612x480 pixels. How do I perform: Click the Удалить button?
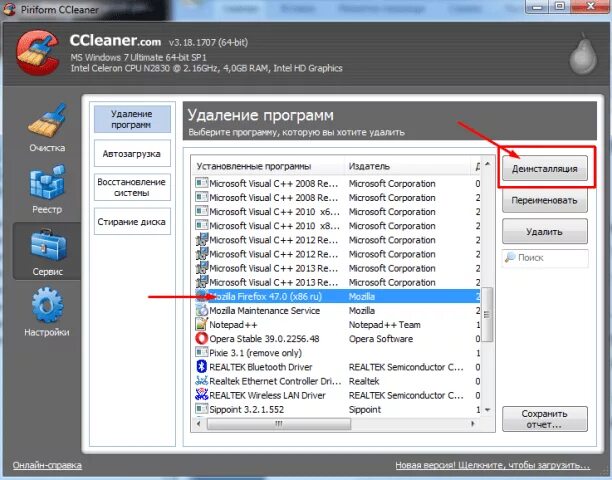pyautogui.click(x=544, y=231)
